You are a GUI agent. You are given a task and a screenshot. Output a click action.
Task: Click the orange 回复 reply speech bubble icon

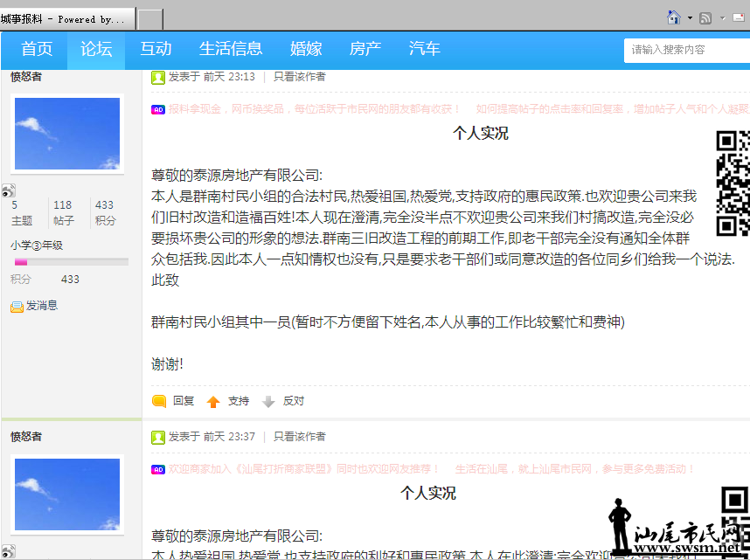coord(159,402)
